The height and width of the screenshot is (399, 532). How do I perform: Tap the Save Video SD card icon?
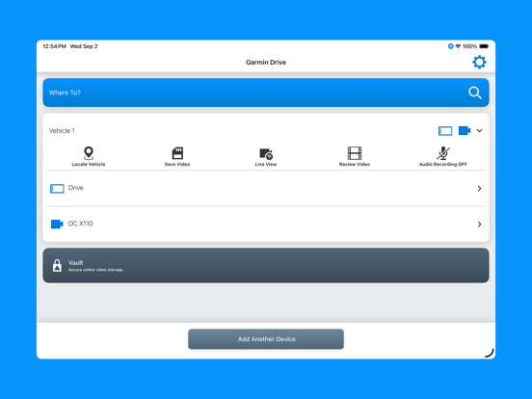click(x=177, y=153)
